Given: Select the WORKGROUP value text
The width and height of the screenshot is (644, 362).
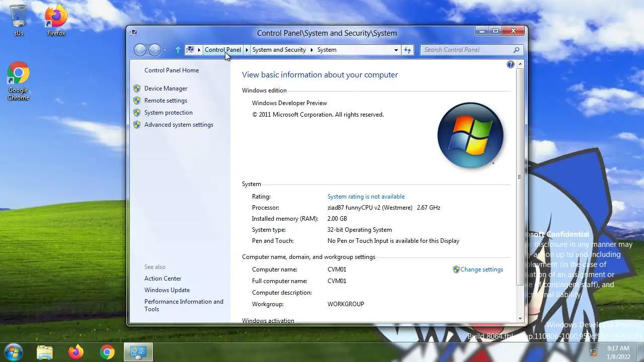Looking at the screenshot, I should click(346, 304).
